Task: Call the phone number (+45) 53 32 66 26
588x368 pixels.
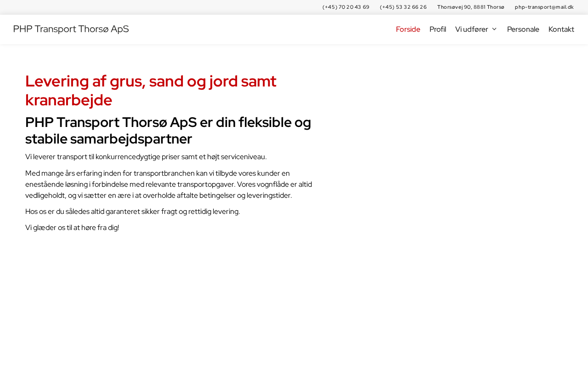Action: click(x=403, y=7)
